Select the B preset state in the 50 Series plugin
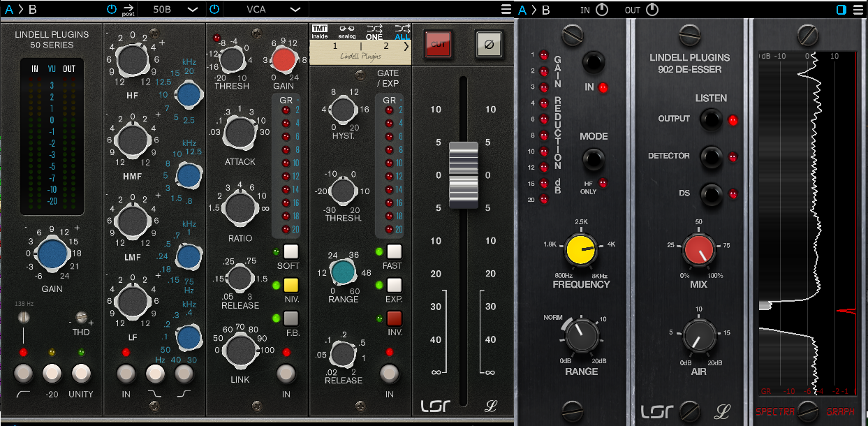 31,10
